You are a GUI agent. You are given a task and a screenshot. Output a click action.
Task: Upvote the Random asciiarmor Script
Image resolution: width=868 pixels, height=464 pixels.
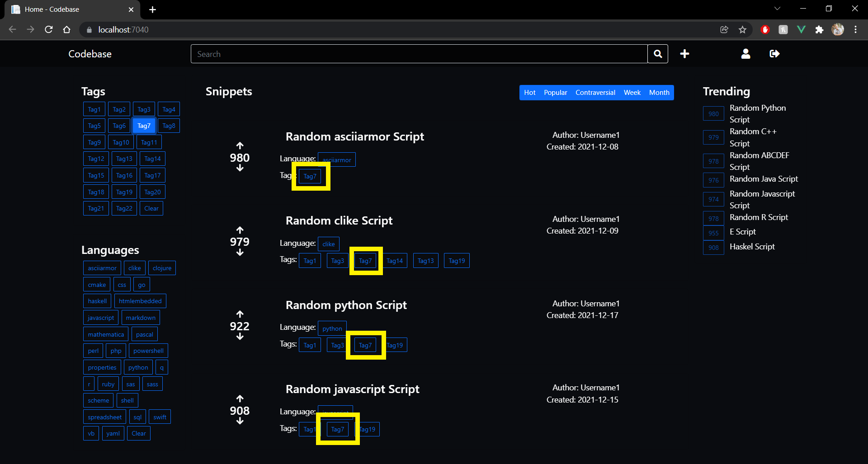[240, 145]
